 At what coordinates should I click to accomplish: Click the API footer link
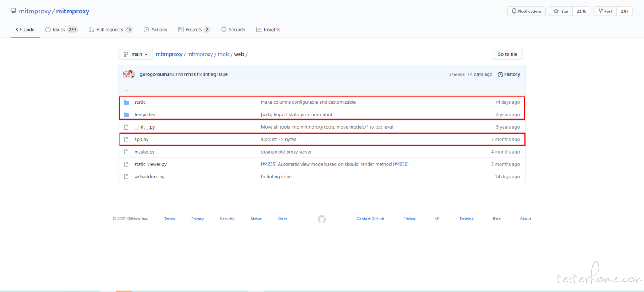437,219
